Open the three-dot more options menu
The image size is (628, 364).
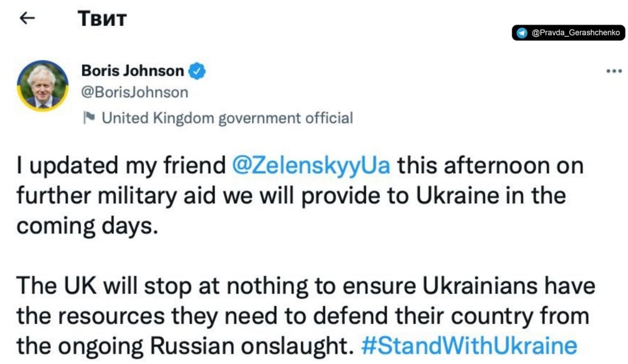(614, 71)
